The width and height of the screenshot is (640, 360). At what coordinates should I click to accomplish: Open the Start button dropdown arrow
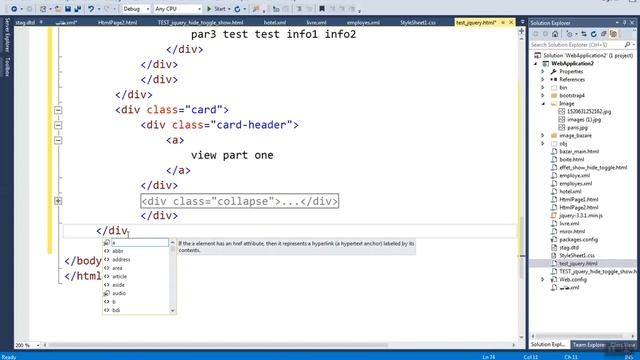click(x=229, y=9)
